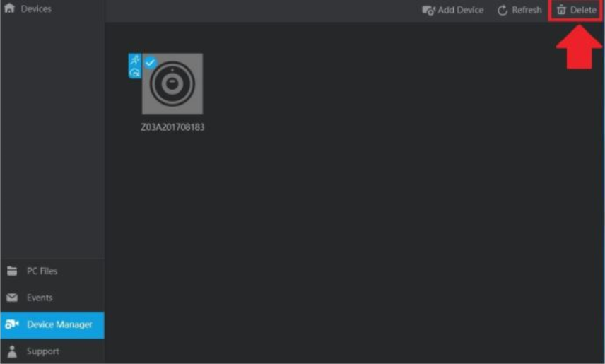
Task: Click the Refresh circular arrow icon
Action: pos(503,10)
